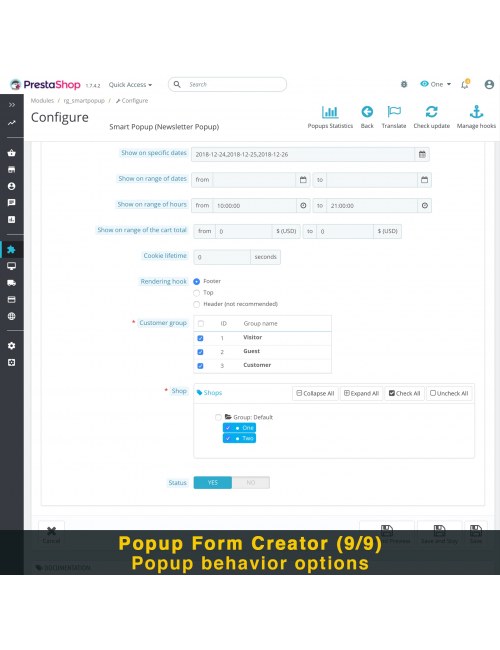Open the notifications bell icon
Screen dimensions: 500x650
pos(465,84)
